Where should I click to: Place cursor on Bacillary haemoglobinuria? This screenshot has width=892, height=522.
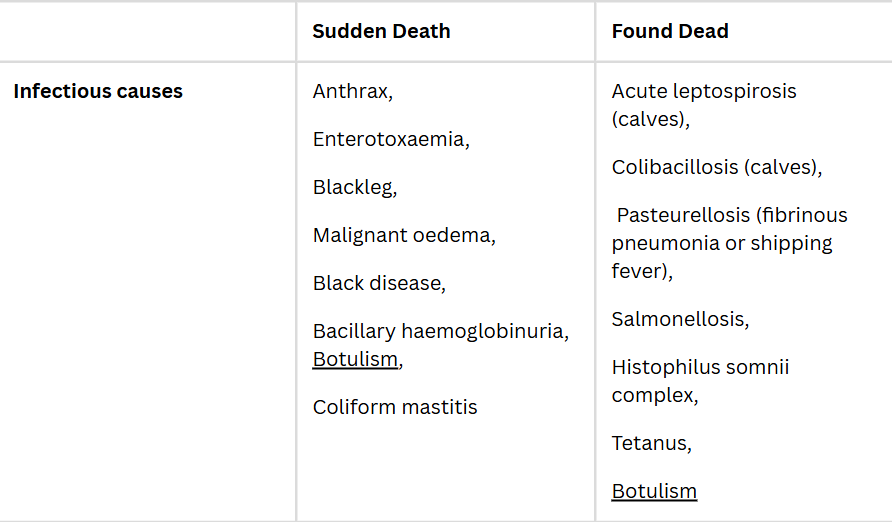pos(439,331)
